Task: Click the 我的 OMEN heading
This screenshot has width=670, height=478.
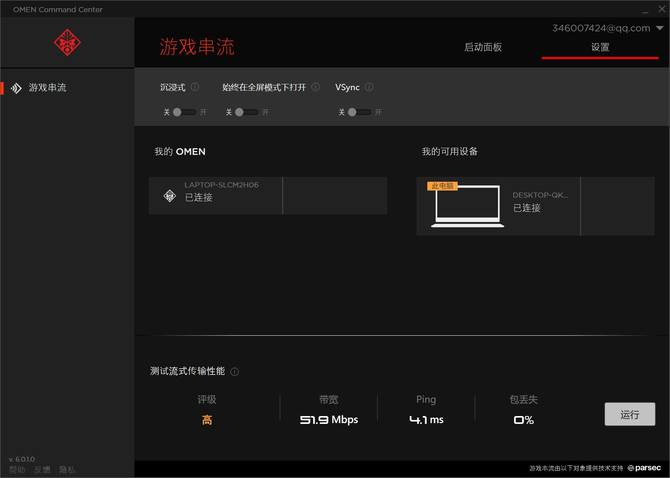Action: pyautogui.click(x=180, y=152)
